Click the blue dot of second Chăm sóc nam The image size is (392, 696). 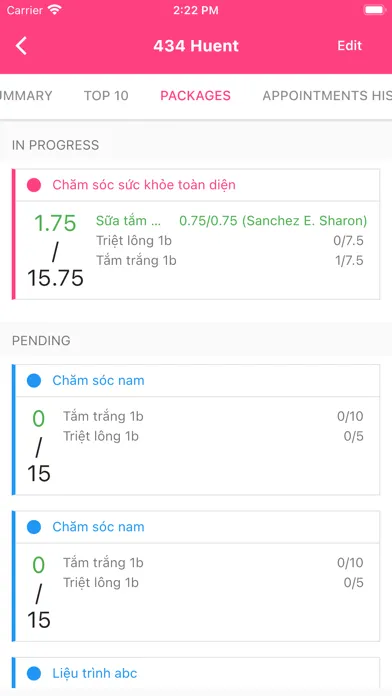[34, 527]
